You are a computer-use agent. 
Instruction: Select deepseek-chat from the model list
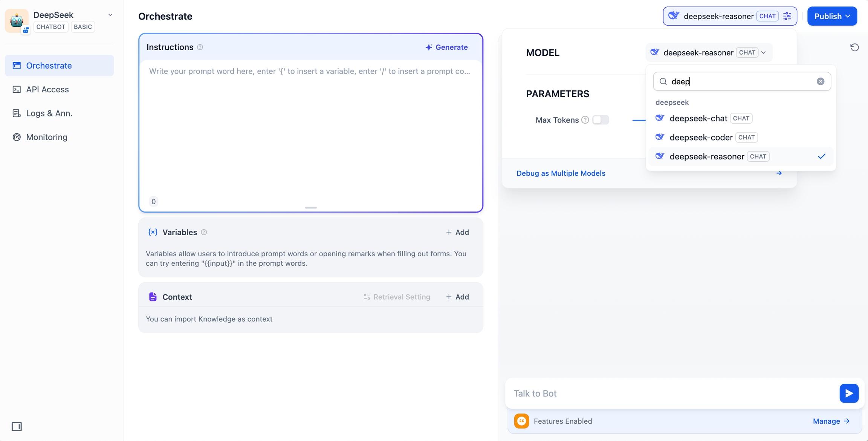[698, 118]
